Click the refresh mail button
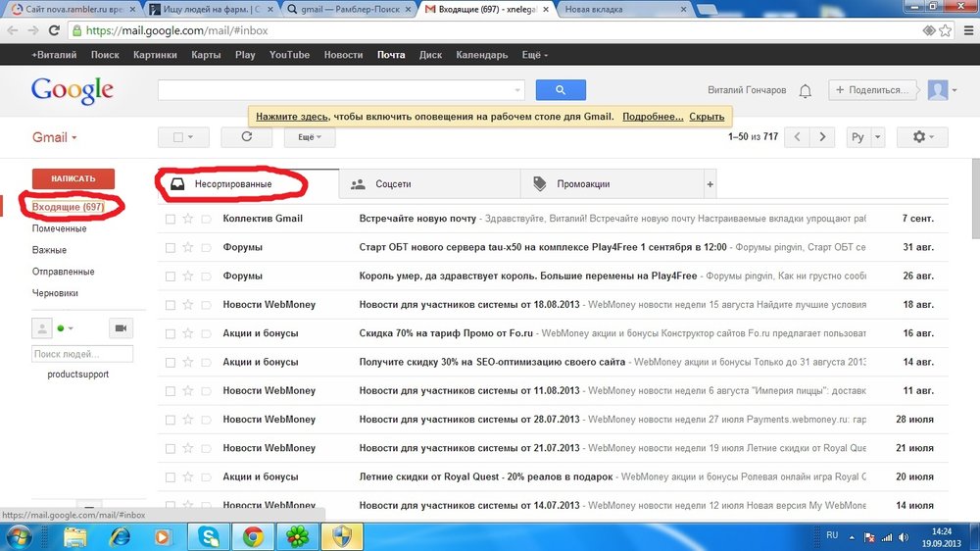 point(246,137)
